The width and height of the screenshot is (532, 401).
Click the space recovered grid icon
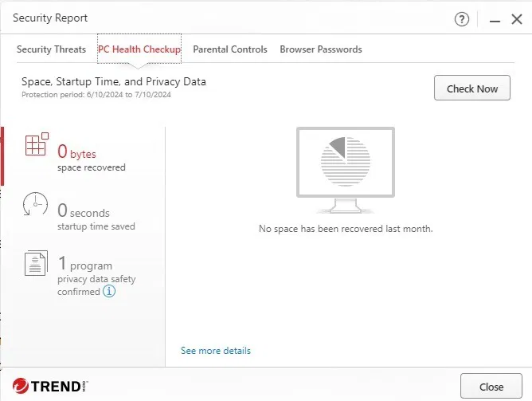(37, 144)
